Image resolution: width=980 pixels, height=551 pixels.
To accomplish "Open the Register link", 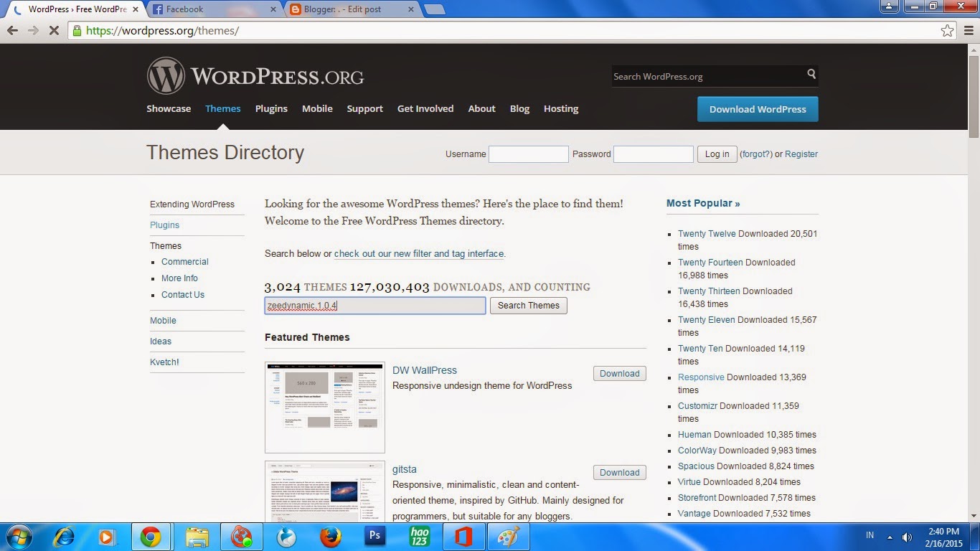I will coord(801,154).
